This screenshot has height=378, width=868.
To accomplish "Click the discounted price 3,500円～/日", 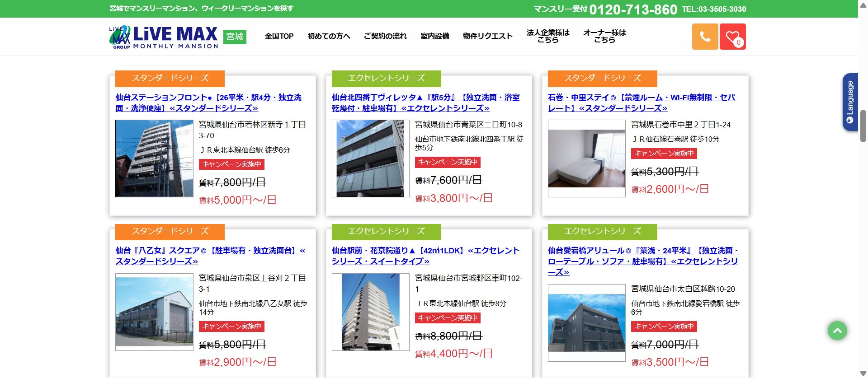I will (x=670, y=362).
